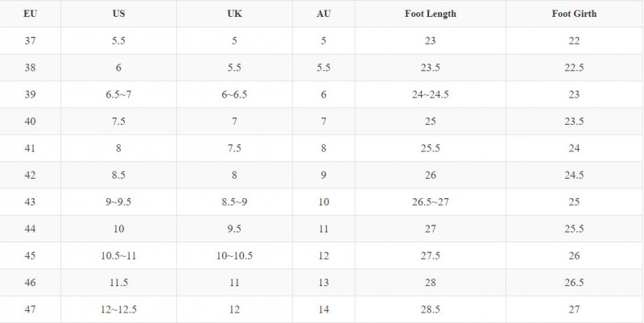Select EU size 40 cell
The width and height of the screenshot is (644, 323).
click(x=30, y=122)
